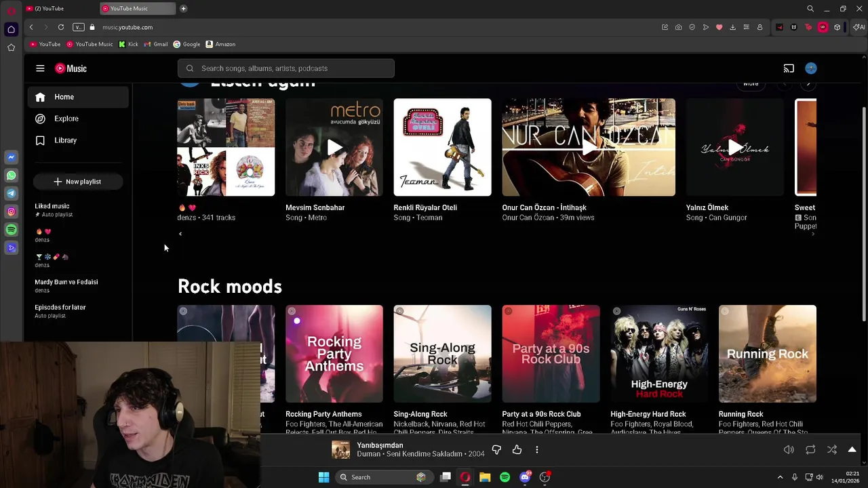868x488 pixels.
Task: Click the tab search magnifier icon
Action: pyautogui.click(x=810, y=9)
